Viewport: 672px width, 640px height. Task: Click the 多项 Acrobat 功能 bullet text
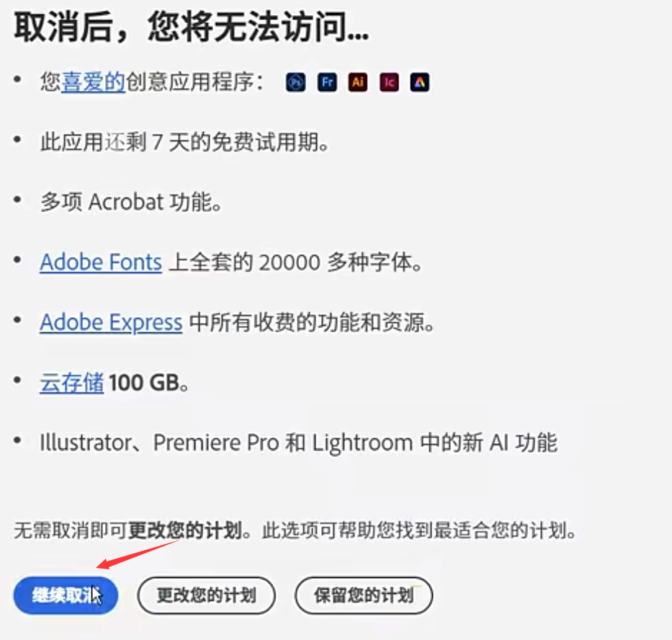[130, 202]
